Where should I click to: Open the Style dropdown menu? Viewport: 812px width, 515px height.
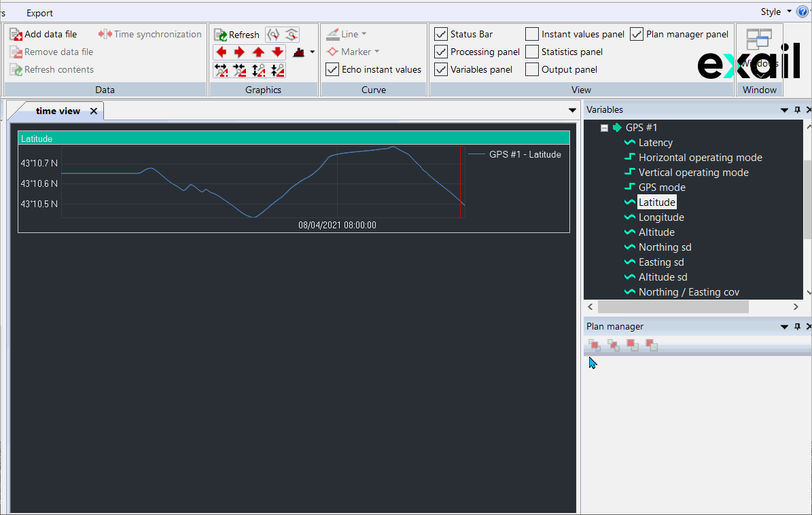click(x=775, y=12)
